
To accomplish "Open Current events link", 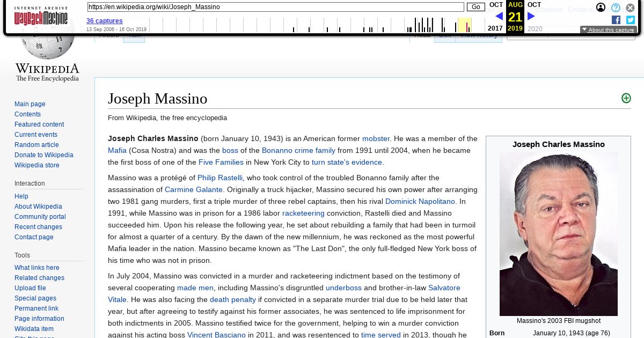I will click(x=36, y=135).
